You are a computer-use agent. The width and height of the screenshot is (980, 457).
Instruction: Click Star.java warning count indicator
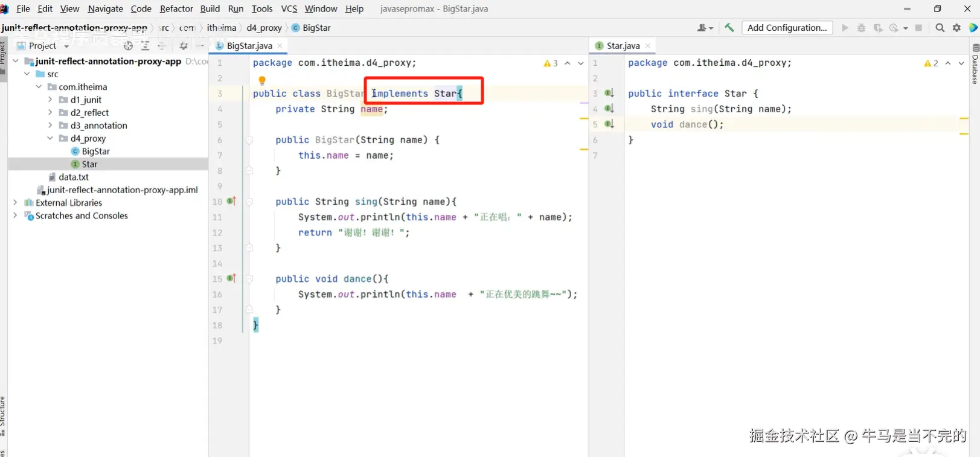coord(931,63)
